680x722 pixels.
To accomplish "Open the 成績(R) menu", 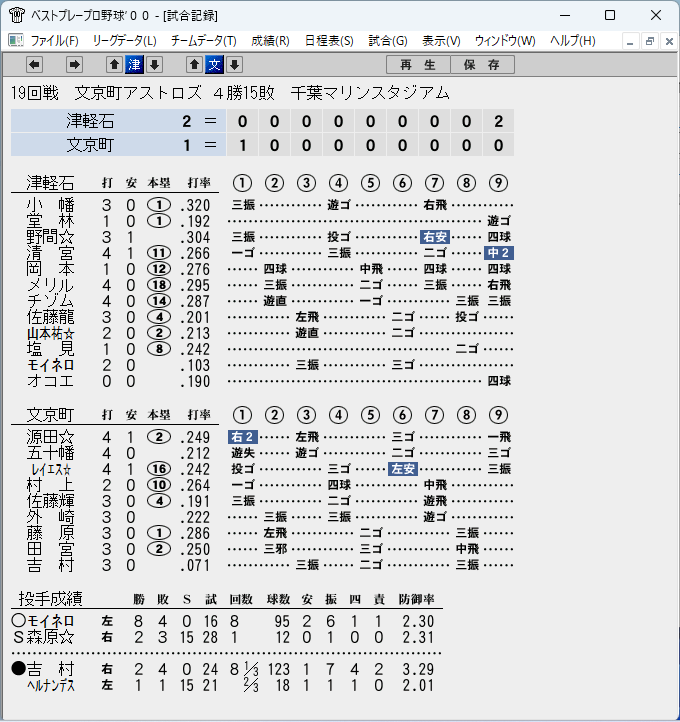I will tap(270, 41).
